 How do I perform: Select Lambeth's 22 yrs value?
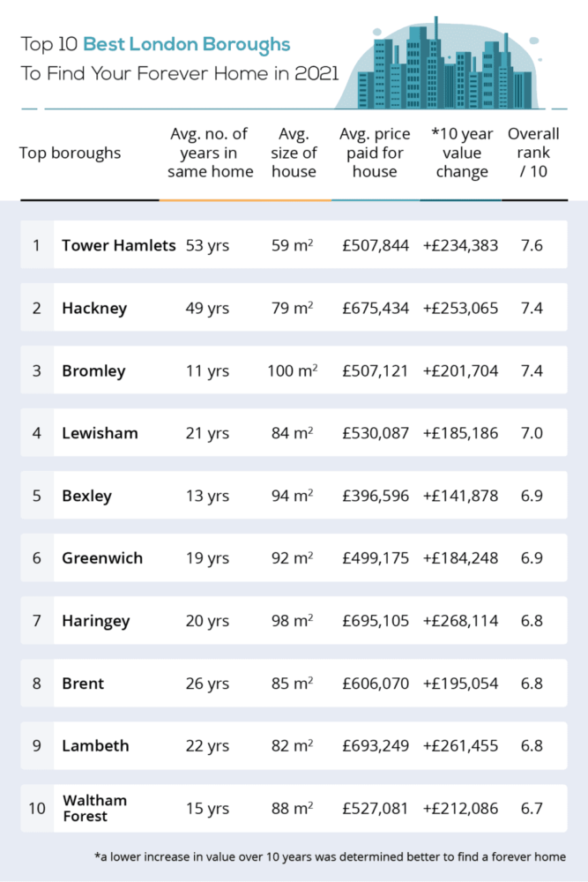pyautogui.click(x=207, y=746)
